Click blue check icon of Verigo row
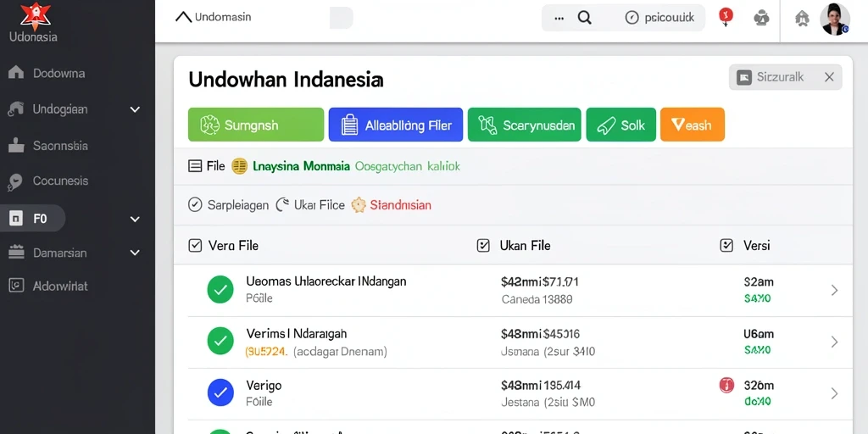Image resolution: width=868 pixels, height=434 pixels. tap(220, 392)
